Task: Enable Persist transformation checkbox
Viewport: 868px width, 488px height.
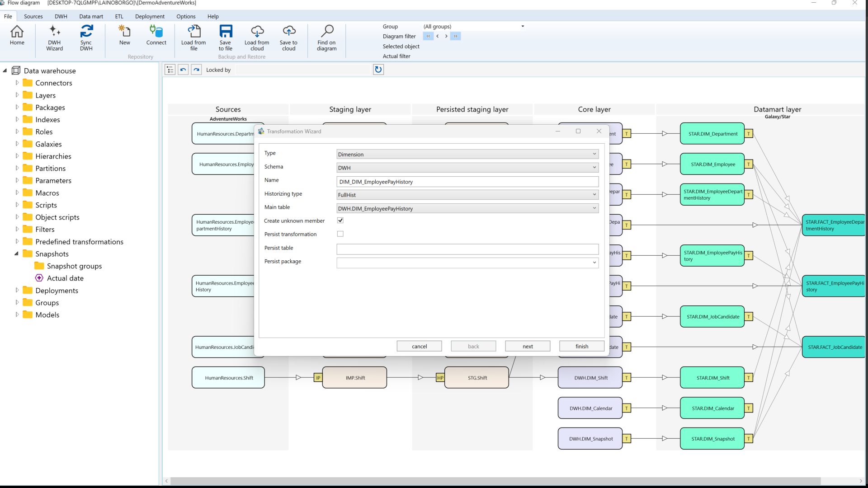Action: point(340,234)
